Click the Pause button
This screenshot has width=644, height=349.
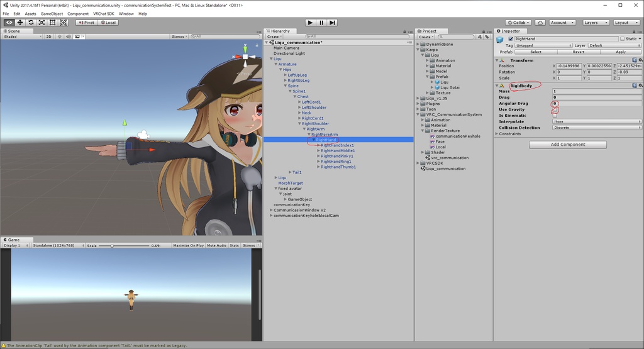[x=321, y=23]
